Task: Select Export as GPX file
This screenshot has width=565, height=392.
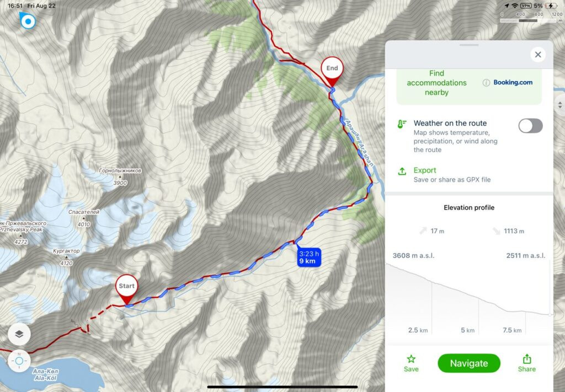Action: [452, 175]
